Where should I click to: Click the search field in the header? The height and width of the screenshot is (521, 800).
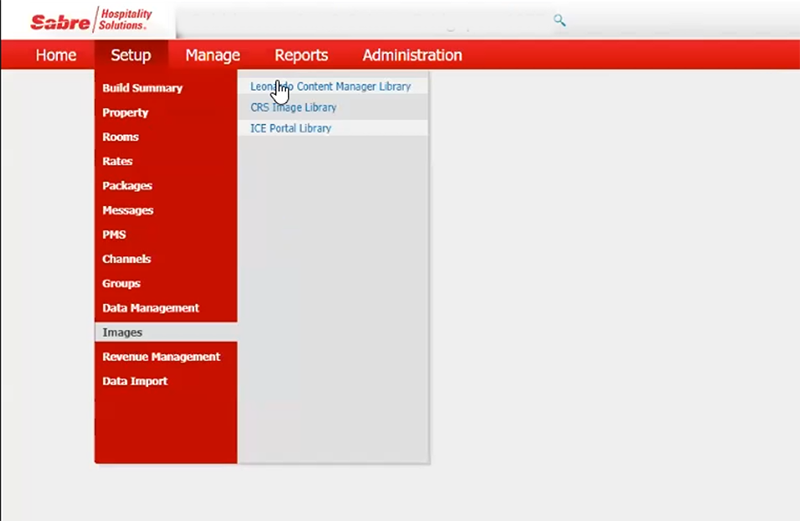365,21
